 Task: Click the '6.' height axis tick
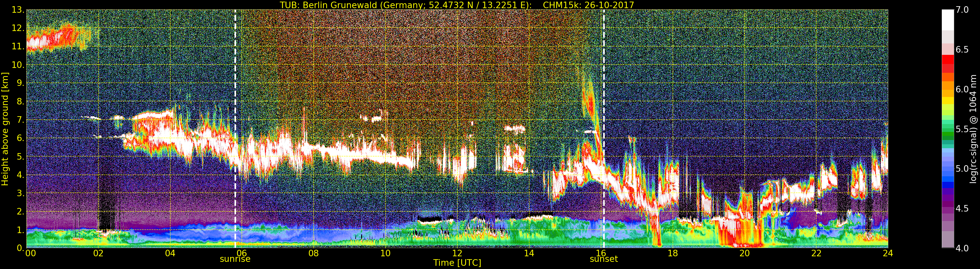[x=20, y=138]
